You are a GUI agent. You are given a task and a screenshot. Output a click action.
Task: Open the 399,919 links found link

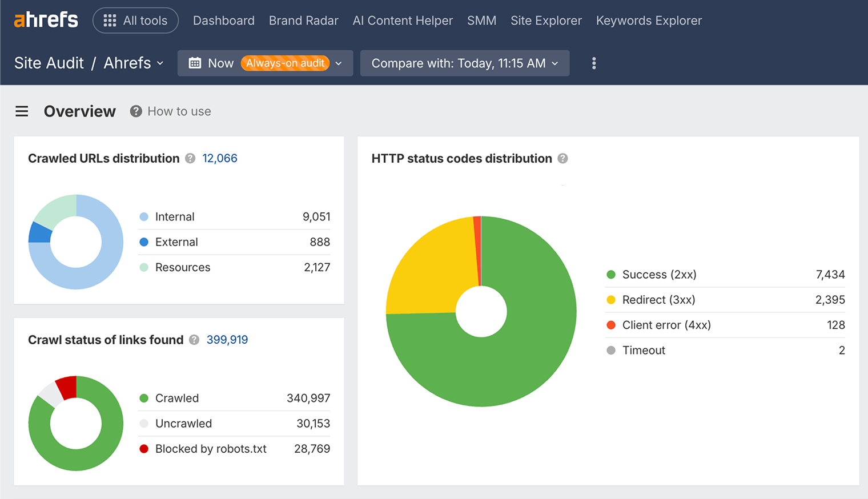click(227, 339)
